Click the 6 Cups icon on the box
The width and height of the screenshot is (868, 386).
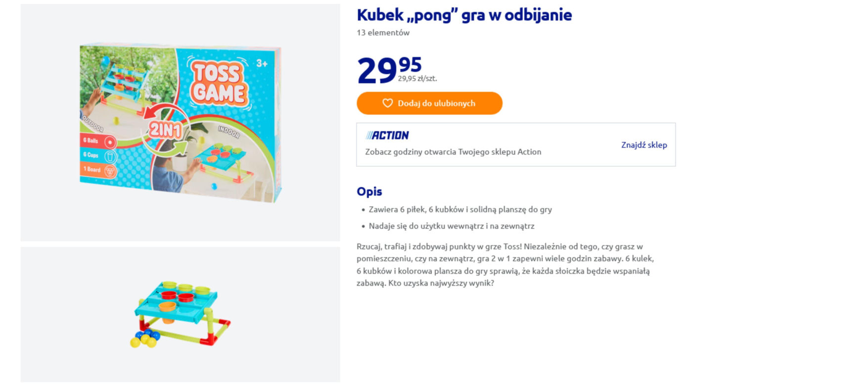(x=110, y=156)
